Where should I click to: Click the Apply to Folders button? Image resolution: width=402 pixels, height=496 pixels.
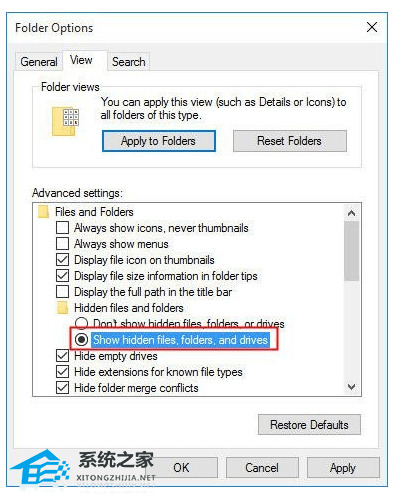(x=159, y=141)
